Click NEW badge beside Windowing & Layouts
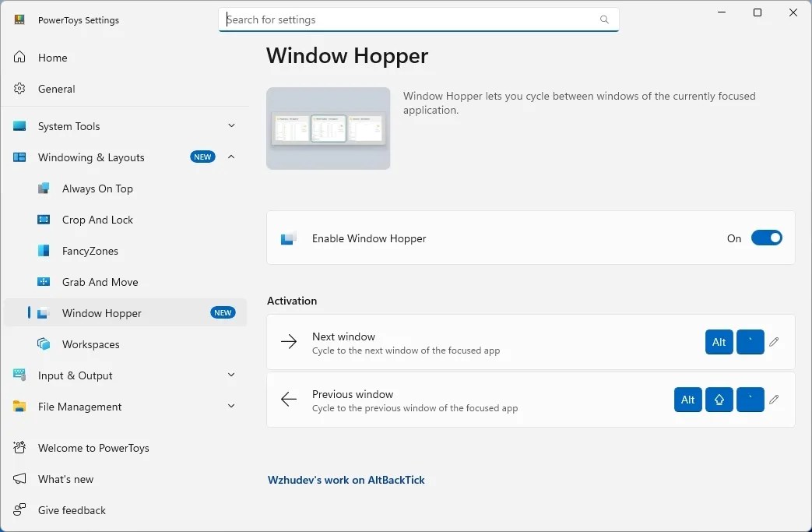Screen dimensions: 812x532 point(202,157)
